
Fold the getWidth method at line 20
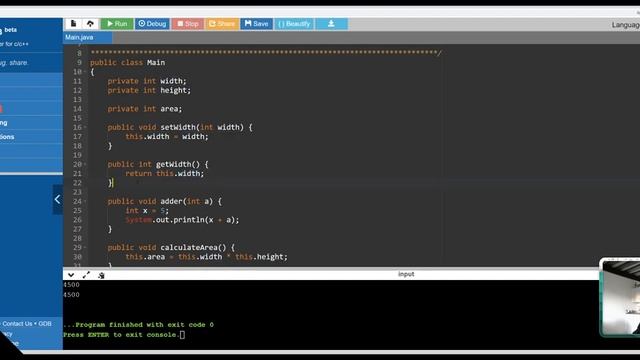[x=85, y=164]
